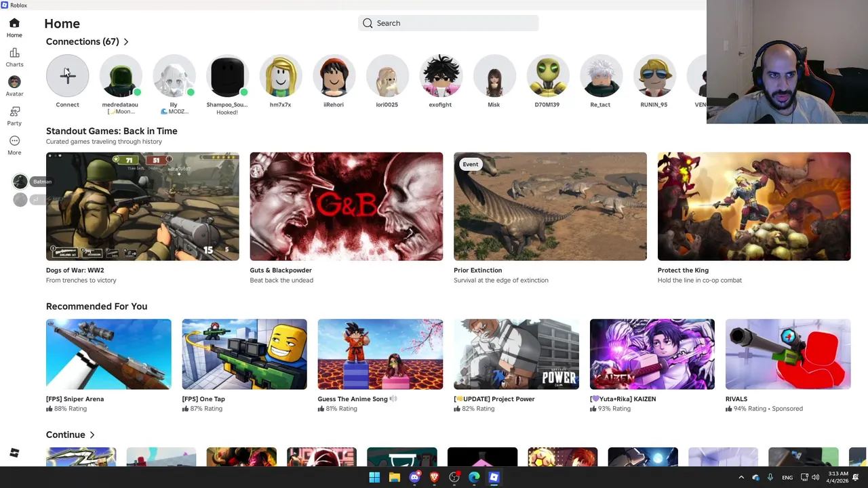Open the Charts sidebar icon
Viewport: 868px width, 488px height.
(x=14, y=57)
